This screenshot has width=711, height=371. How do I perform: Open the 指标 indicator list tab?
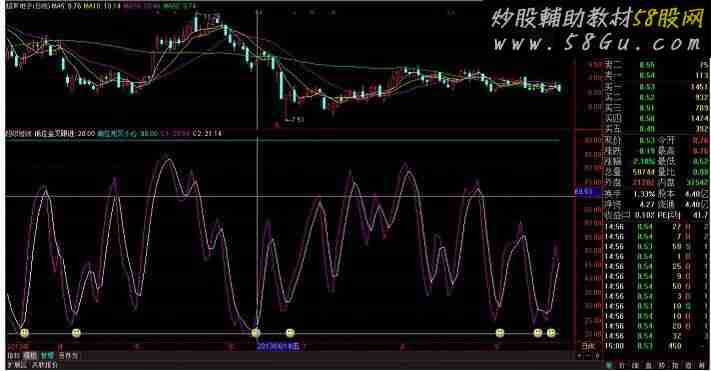click(x=14, y=356)
